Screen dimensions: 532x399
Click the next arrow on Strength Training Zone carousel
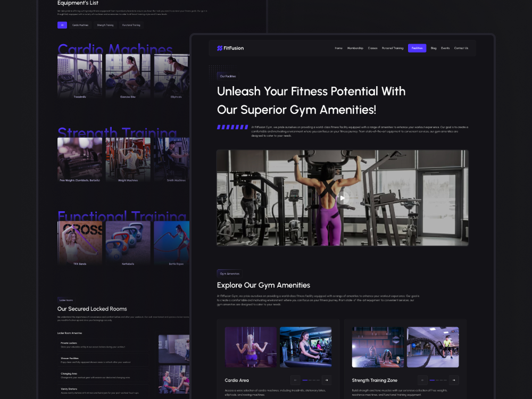click(454, 380)
